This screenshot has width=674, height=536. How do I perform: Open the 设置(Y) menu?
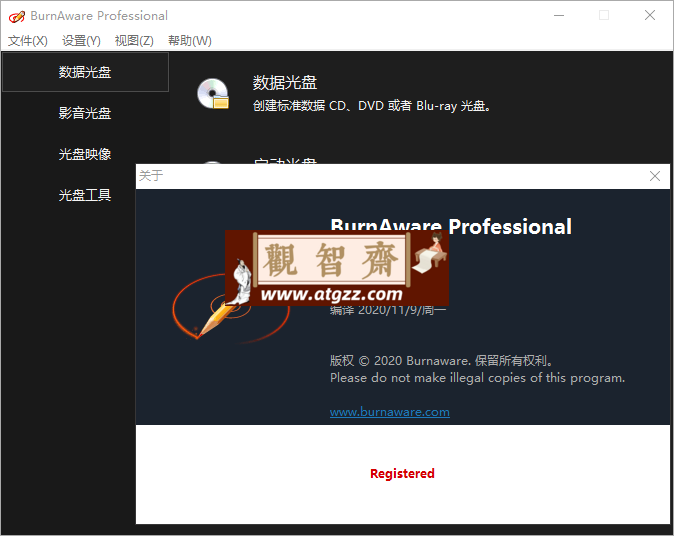[x=81, y=41]
